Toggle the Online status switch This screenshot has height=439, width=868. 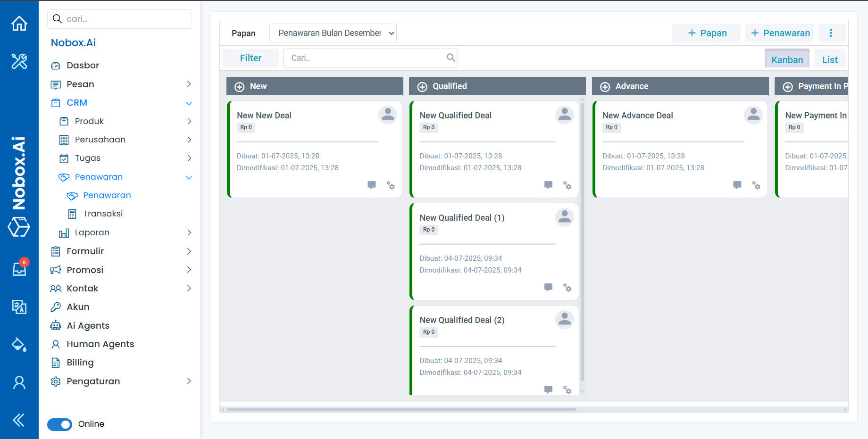(60, 424)
